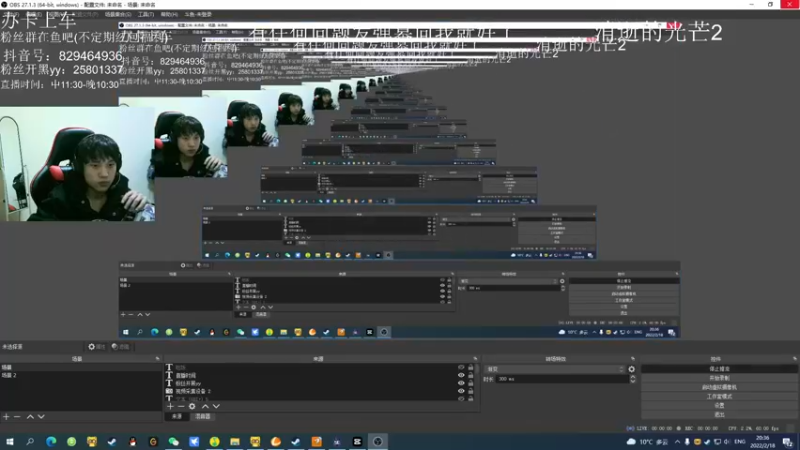The image size is (800, 450).
Task: Click the 300 ms duration input field
Action: (563, 379)
